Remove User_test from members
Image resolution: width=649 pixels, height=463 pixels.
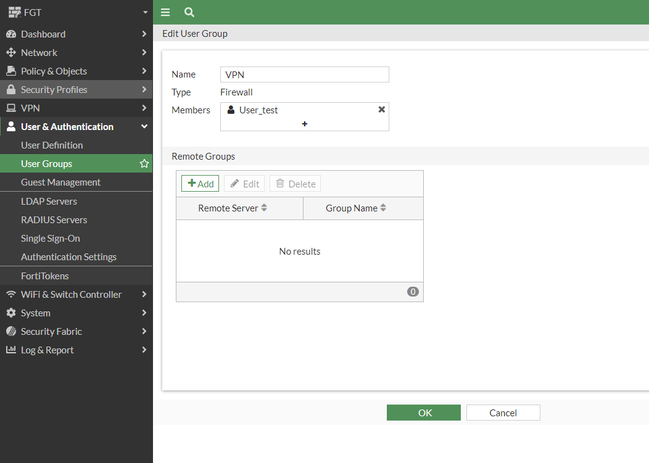(381, 109)
